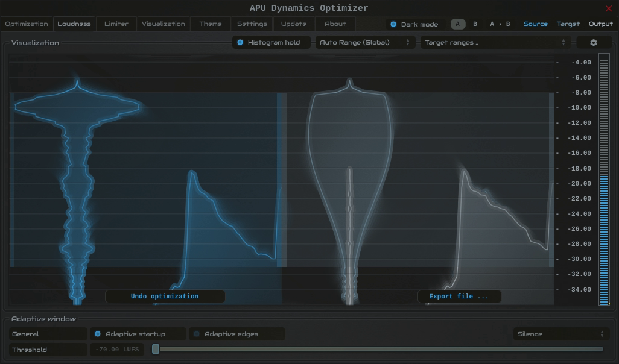
Task: Click the gray target violin plot
Action: (350, 192)
